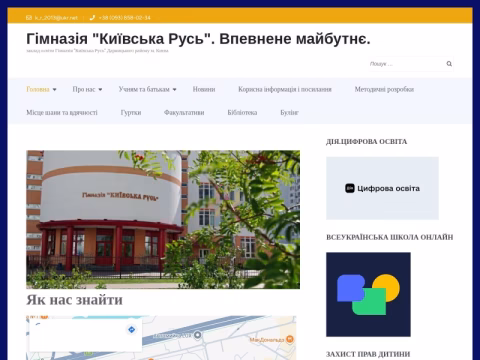Click ВСЕУКРАЇНСЬКА ШКОЛА ОНЛАЙН heading

390,237
